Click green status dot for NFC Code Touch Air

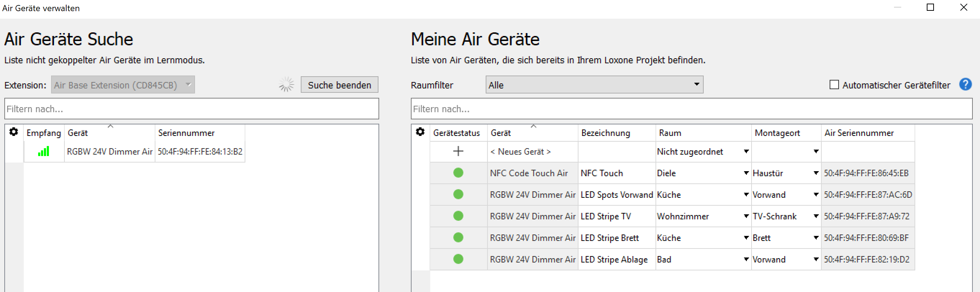pyautogui.click(x=458, y=173)
